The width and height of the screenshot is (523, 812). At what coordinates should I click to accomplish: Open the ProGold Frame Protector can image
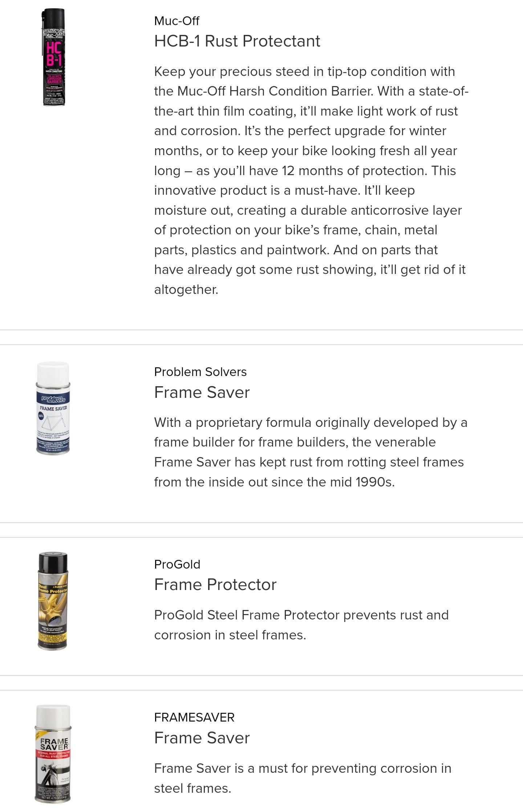tap(53, 601)
